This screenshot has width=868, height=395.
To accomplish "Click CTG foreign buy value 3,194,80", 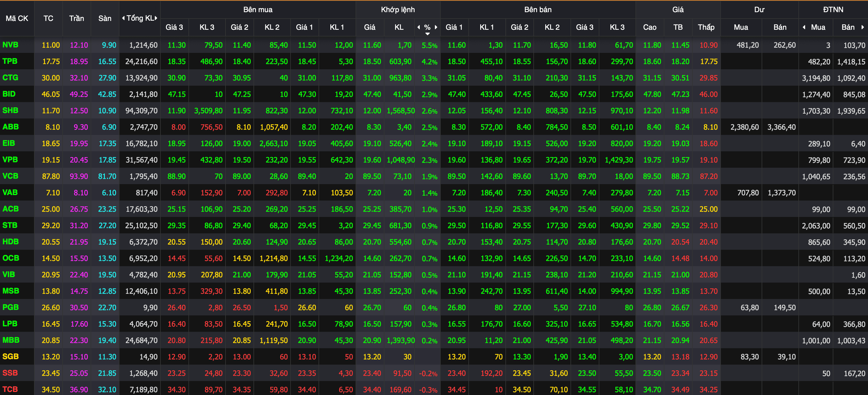I will click(x=816, y=78).
